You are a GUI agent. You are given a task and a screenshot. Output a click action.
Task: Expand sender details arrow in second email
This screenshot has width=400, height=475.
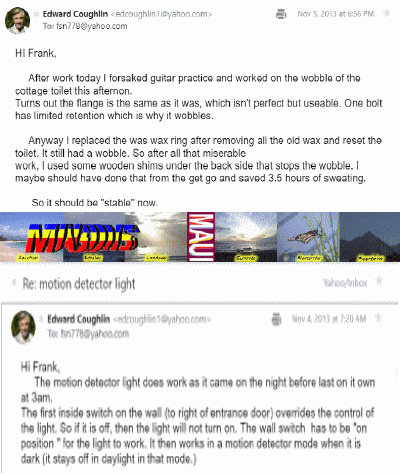click(41, 319)
